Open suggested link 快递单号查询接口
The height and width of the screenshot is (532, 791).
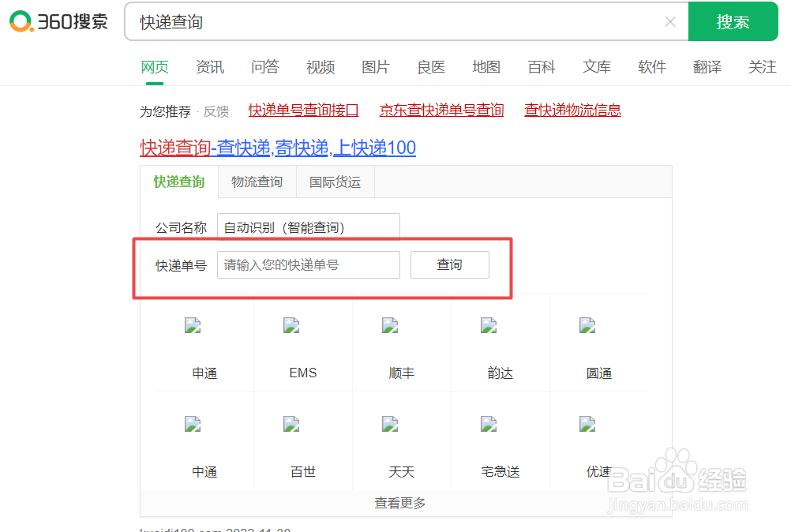303,110
